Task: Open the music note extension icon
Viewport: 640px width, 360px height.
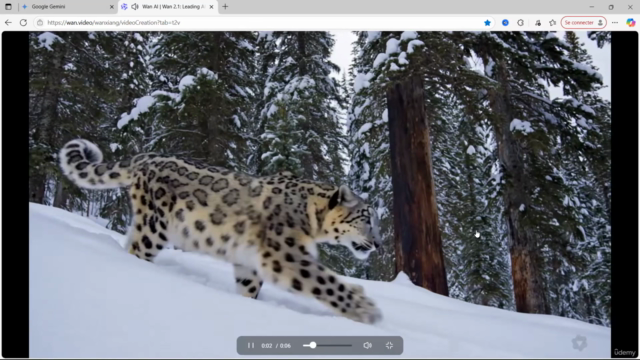Action: [x=538, y=22]
